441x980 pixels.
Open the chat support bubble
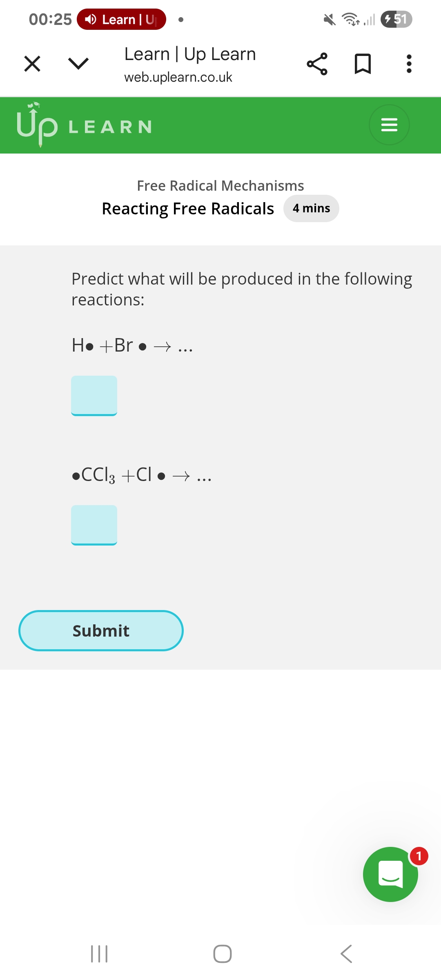tap(390, 874)
